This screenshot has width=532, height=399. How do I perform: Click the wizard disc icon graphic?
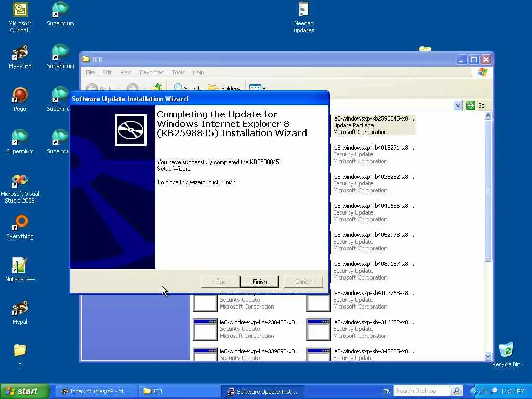pyautogui.click(x=130, y=130)
